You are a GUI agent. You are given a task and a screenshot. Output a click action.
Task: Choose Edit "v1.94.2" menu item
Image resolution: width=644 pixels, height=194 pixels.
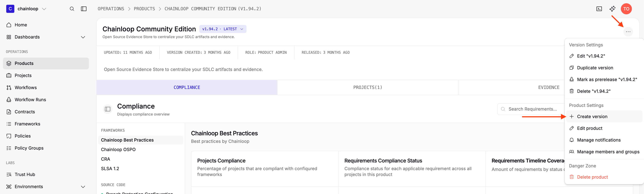click(x=604, y=56)
